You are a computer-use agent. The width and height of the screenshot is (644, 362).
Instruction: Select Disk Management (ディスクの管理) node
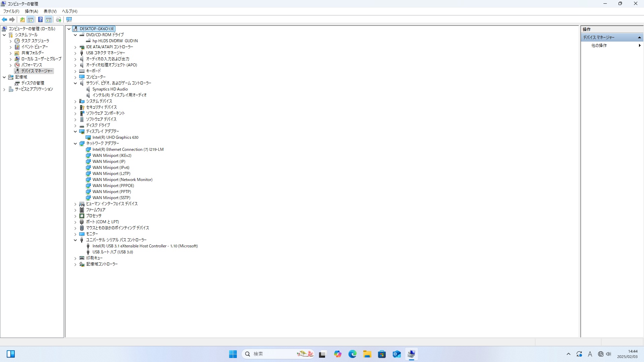[33, 83]
